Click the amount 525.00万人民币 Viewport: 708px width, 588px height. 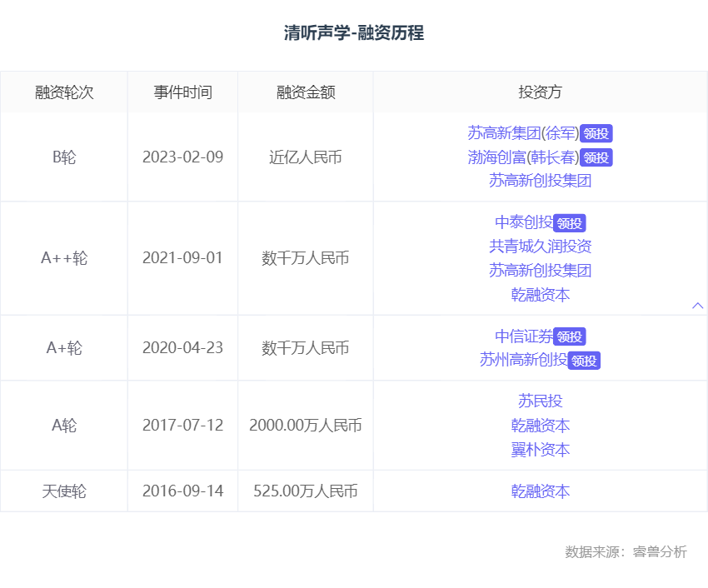pyautogui.click(x=306, y=491)
